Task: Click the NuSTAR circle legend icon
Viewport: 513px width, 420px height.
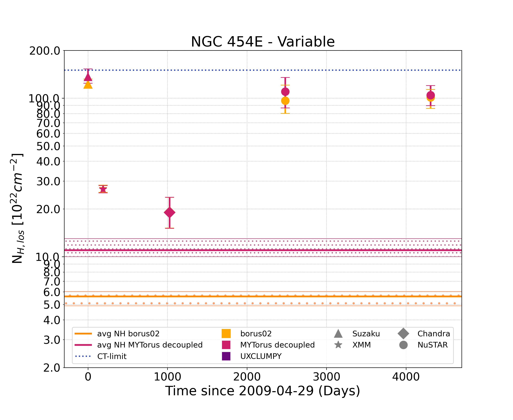Action: (403, 345)
